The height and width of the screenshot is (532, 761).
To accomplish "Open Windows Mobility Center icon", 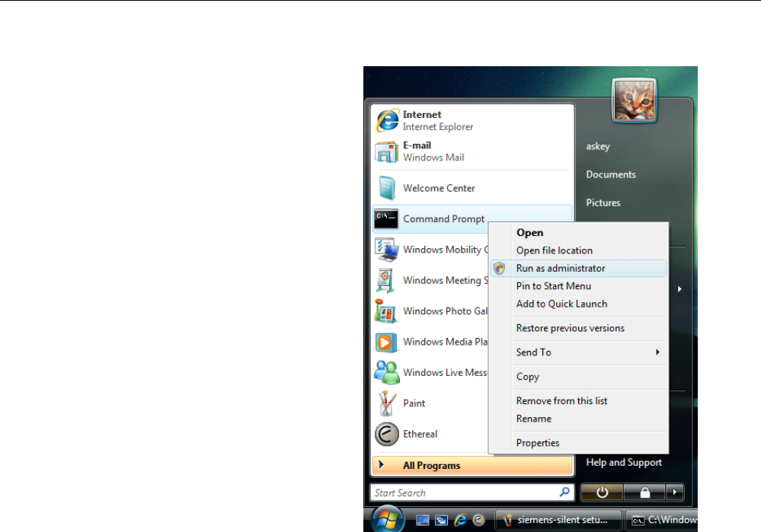I will click(x=387, y=250).
